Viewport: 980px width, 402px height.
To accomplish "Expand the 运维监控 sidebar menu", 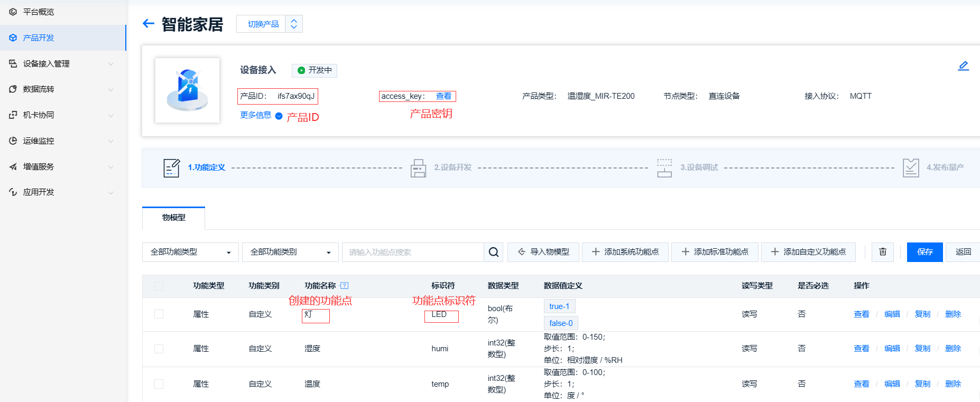I will pos(63,141).
